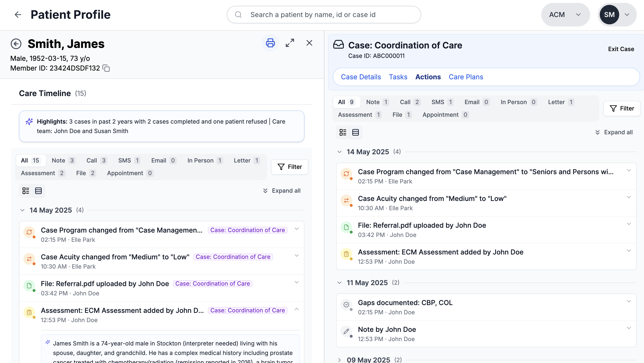This screenshot has width=644, height=363.
Task: Open the ACM dropdown in header
Action: click(565, 15)
